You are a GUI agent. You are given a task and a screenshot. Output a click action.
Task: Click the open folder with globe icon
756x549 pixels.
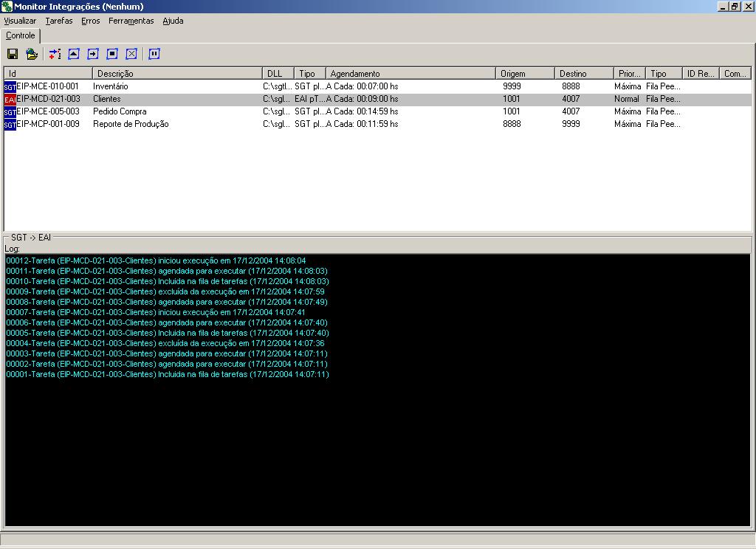point(32,54)
